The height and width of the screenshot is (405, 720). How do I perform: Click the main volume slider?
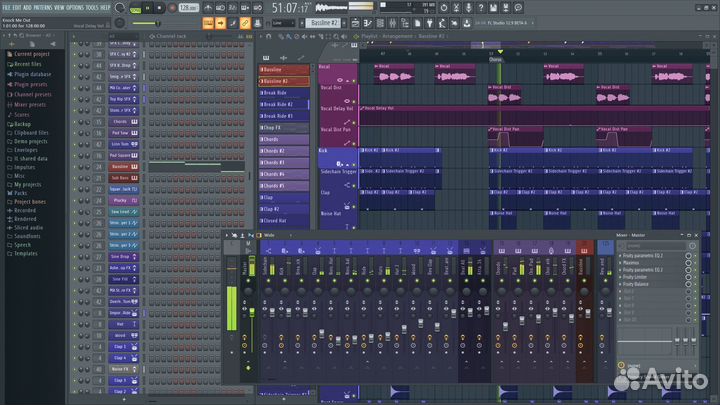click(x=146, y=22)
